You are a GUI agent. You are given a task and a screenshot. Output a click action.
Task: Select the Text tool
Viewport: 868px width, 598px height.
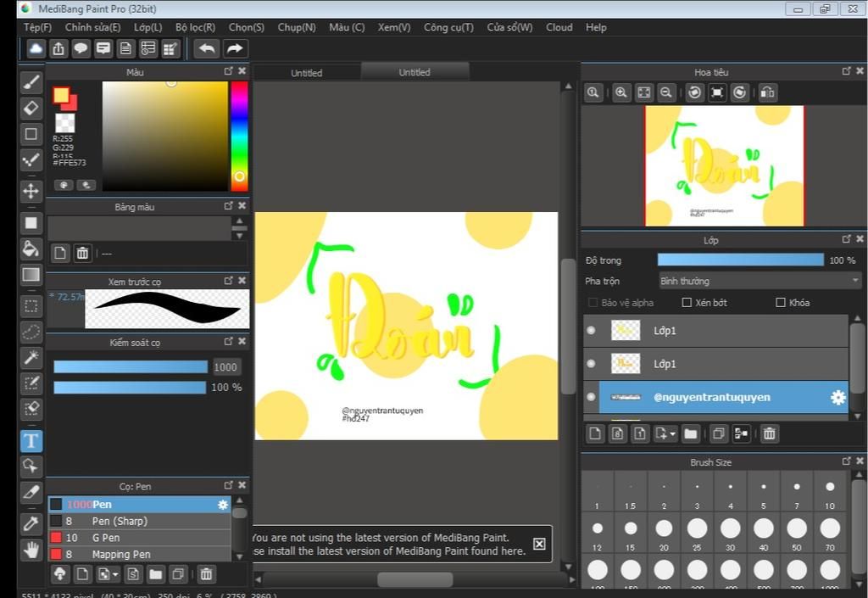pyautogui.click(x=31, y=441)
